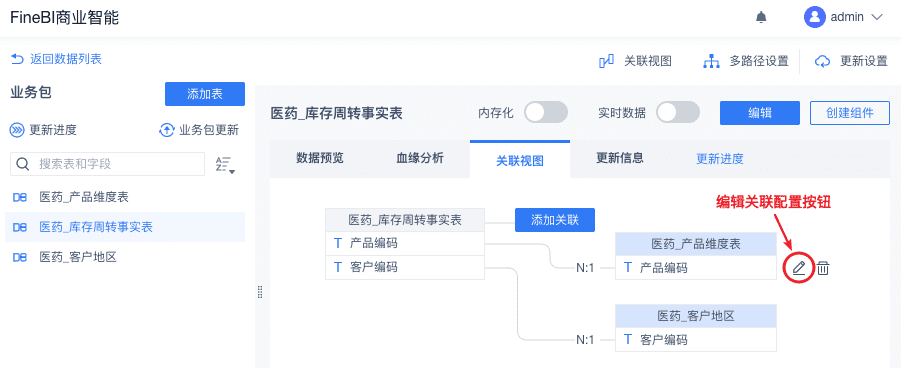Open the admin user dropdown
Screen dimensions: 901x368
pyautogui.click(x=842, y=17)
